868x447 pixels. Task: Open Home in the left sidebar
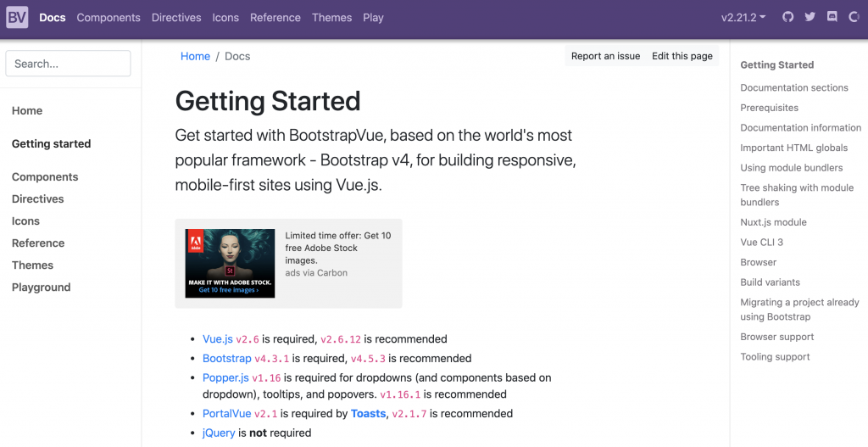[x=27, y=110]
